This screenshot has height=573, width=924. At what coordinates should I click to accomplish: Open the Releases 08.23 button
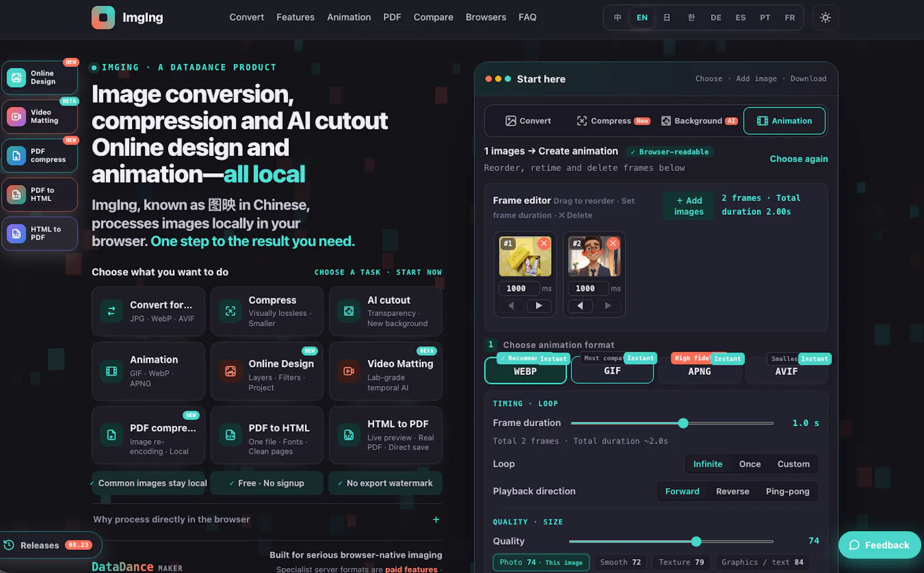click(x=50, y=545)
